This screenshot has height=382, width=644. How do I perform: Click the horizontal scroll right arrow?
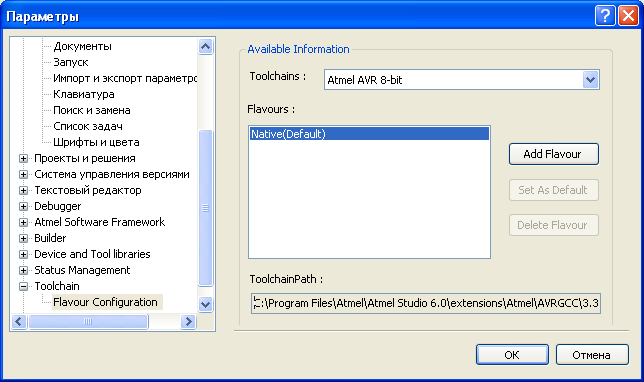click(189, 322)
